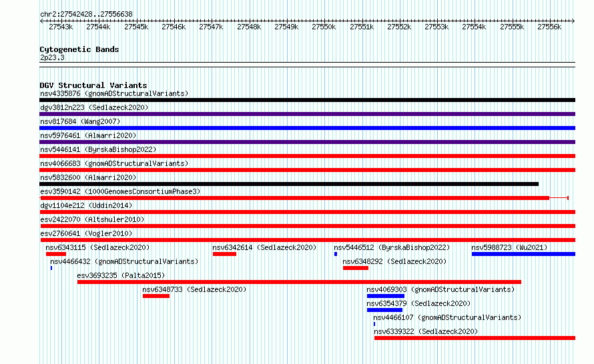594x364 pixels.
Task: Click the 27546k ruler tick label
Action: coord(174,27)
